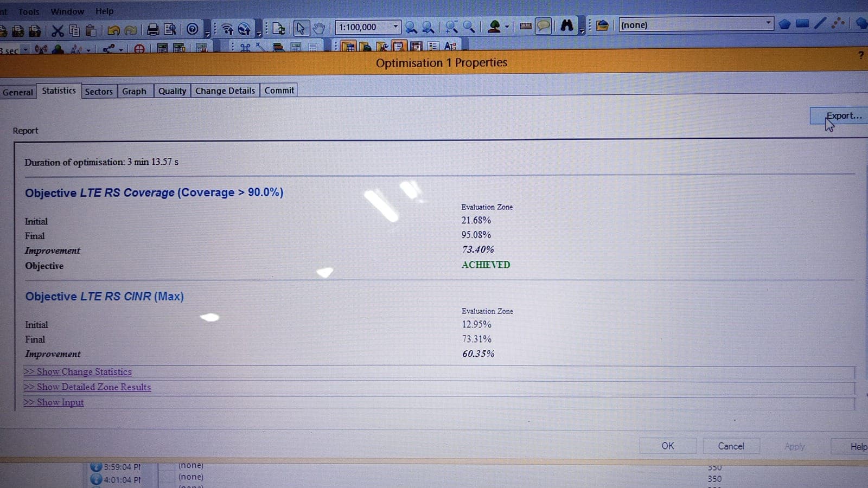
Task: Click the 73.31% final CINR value
Action: (477, 339)
